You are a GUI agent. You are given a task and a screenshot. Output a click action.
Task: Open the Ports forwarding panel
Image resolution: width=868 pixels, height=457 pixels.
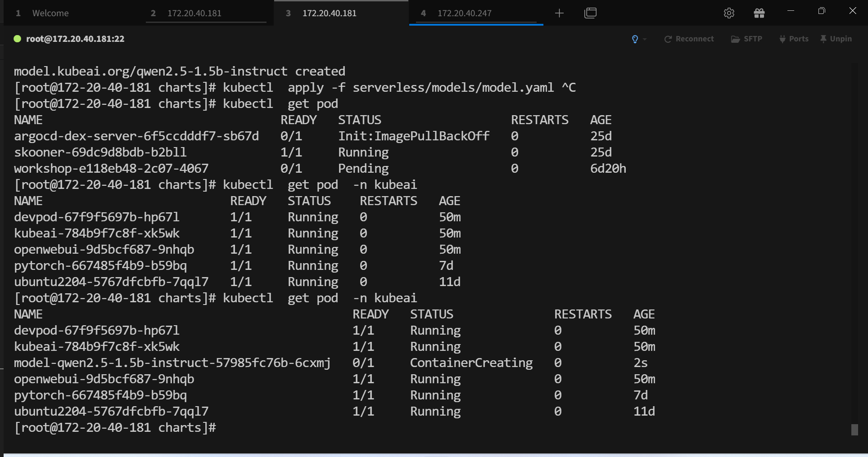click(x=794, y=39)
